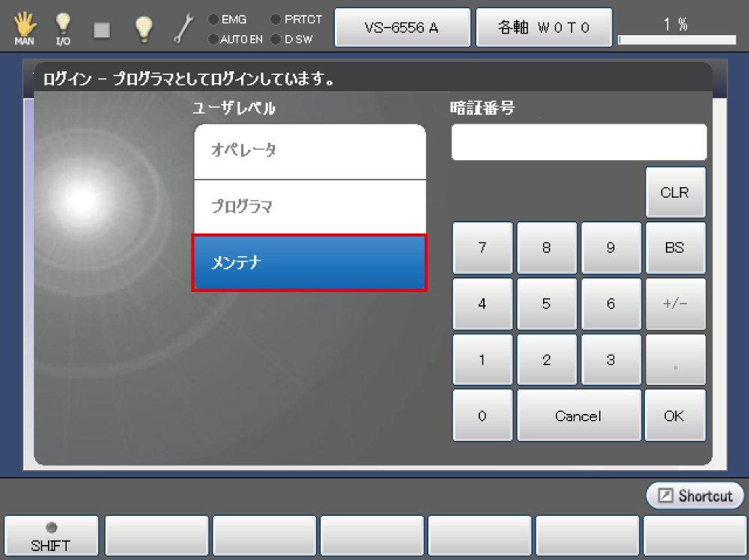Open the 各軸 W0 T0 selector
Image resolution: width=749 pixels, height=560 pixels.
click(545, 28)
